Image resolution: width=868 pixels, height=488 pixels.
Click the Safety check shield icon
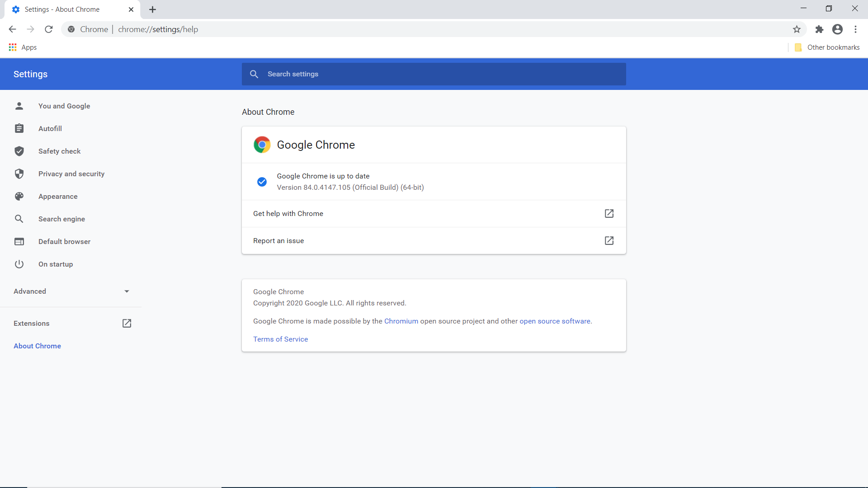19,151
